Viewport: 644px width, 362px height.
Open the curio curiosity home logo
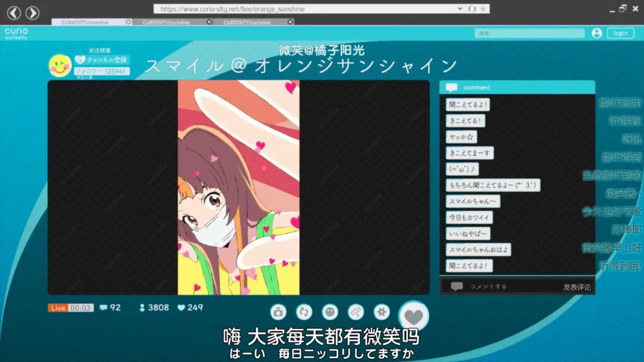pos(16,33)
